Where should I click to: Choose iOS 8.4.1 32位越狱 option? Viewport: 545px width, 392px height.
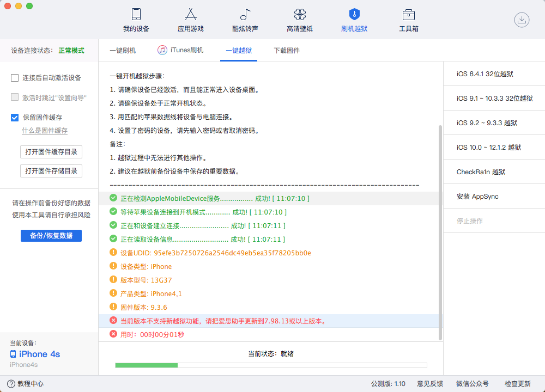(494, 73)
